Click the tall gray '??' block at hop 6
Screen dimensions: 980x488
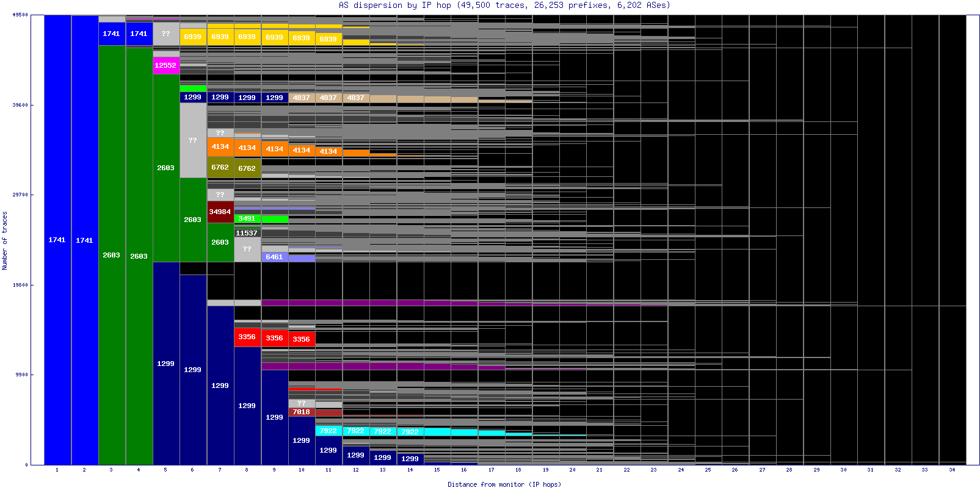click(193, 140)
